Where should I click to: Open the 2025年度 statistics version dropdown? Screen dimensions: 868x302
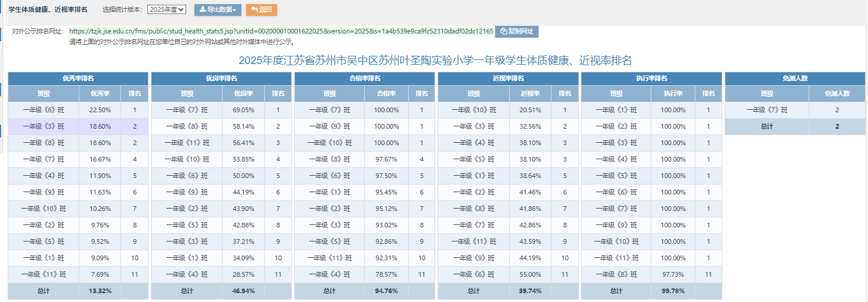tap(167, 9)
